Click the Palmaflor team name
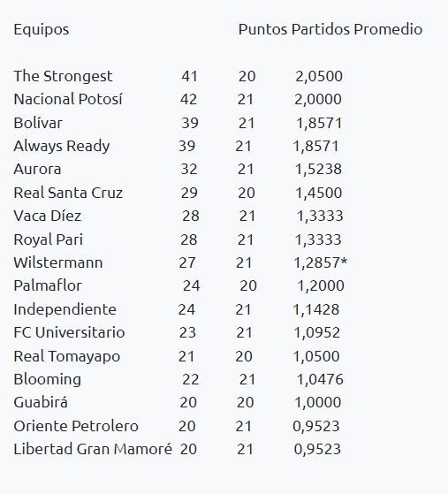Screen dimensions: 448x494 coord(48,285)
